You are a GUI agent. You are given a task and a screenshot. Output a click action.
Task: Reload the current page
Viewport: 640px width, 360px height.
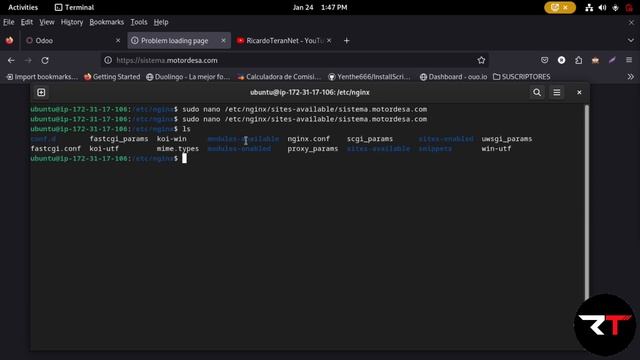click(x=45, y=60)
